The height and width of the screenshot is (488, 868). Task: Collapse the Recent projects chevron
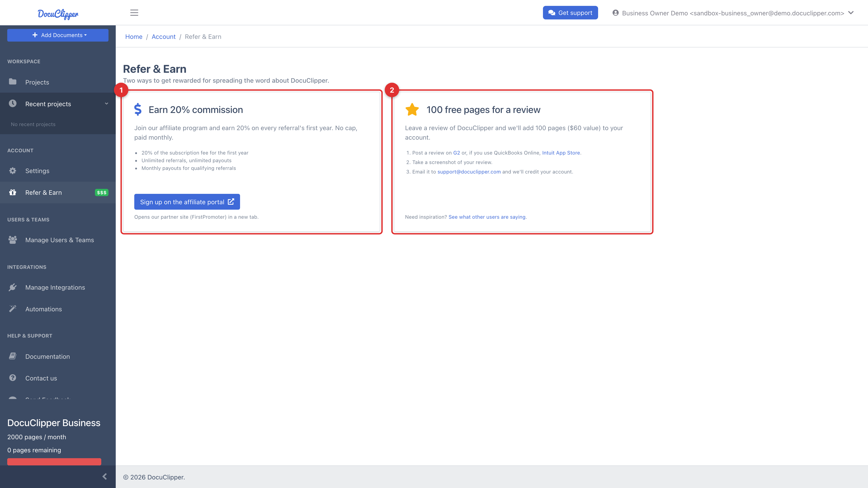106,104
